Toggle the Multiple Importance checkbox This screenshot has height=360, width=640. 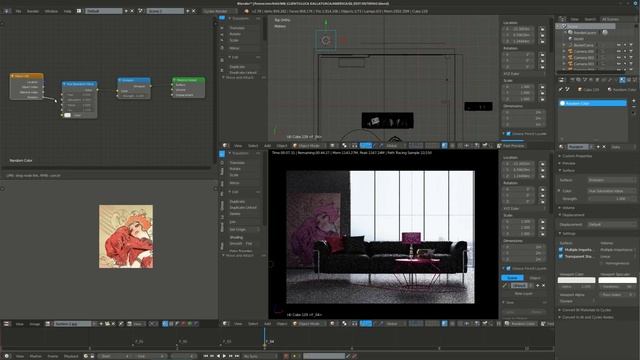561,249
